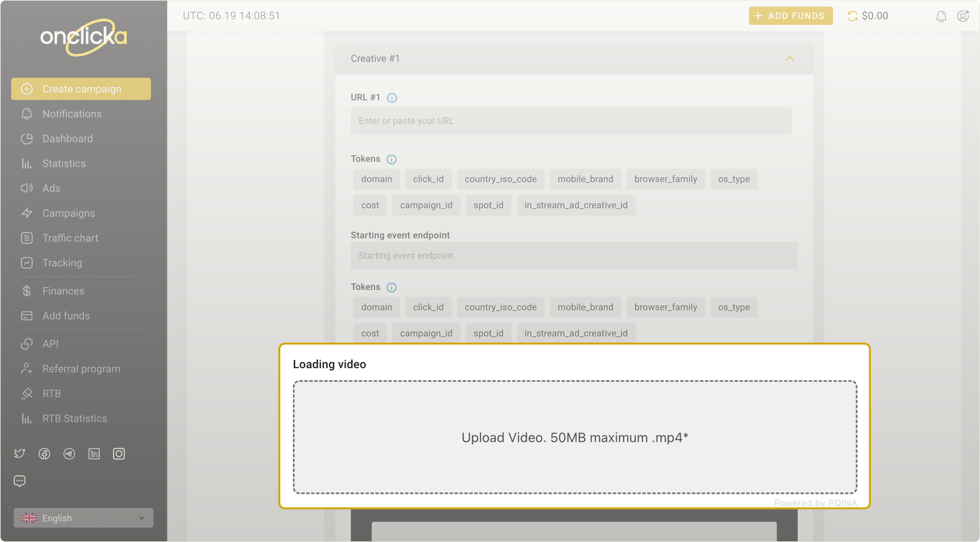
Task: Click the Enter or paste your URL field
Action: 571,121
